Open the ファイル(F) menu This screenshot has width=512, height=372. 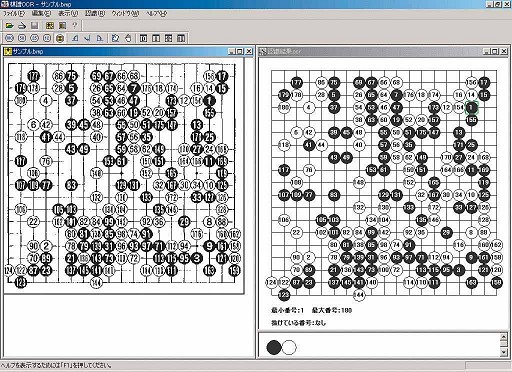click(14, 14)
